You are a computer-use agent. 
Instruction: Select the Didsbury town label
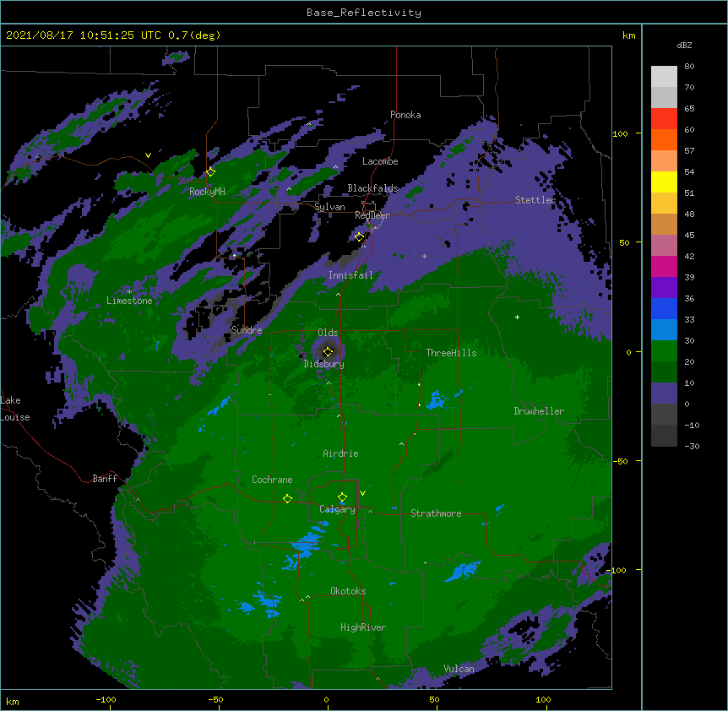323,364
